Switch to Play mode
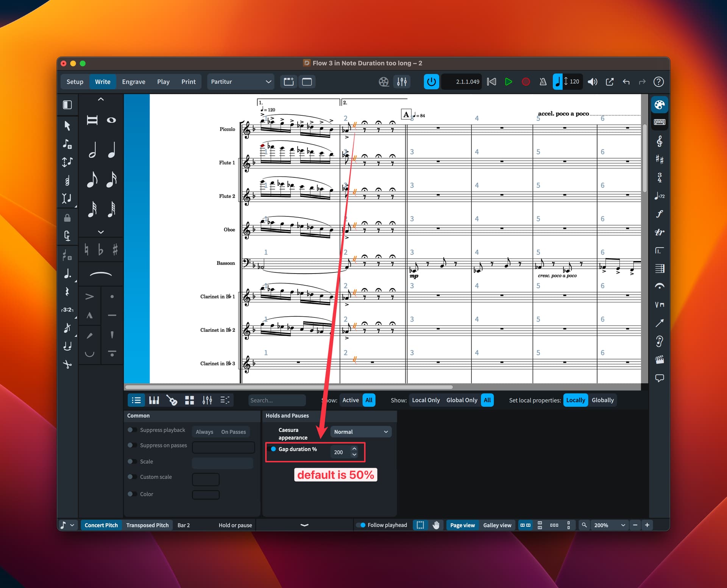This screenshot has height=588, width=727. click(163, 82)
